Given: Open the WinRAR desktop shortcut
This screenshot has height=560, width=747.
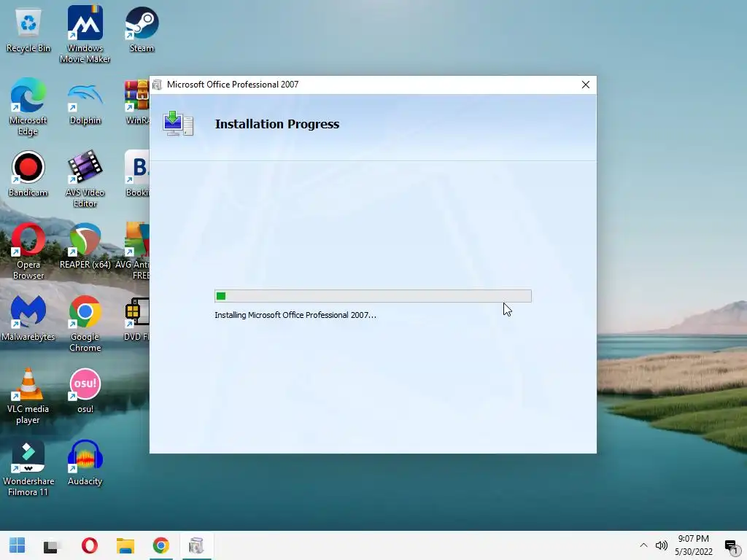Looking at the screenshot, I should point(137,102).
